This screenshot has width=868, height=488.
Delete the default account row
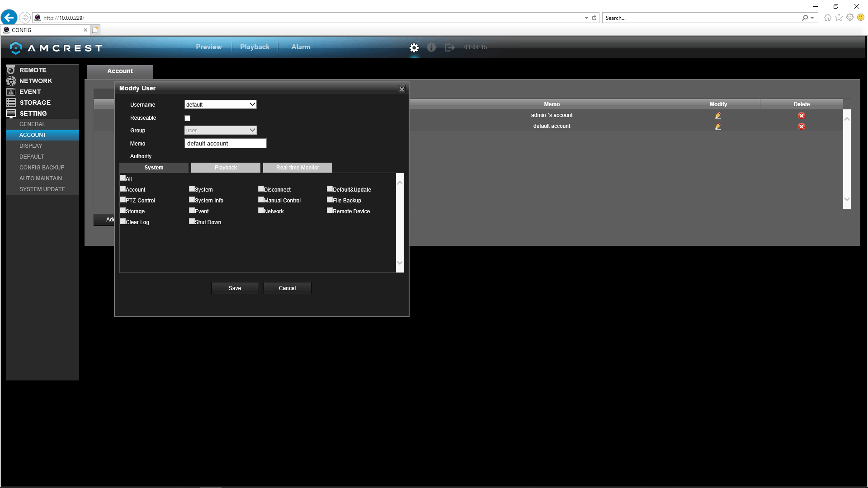(x=802, y=127)
